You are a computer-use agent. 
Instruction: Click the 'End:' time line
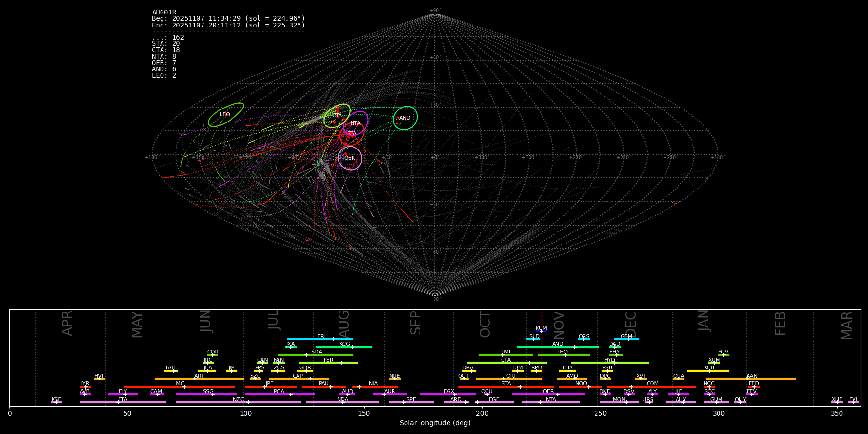click(229, 25)
